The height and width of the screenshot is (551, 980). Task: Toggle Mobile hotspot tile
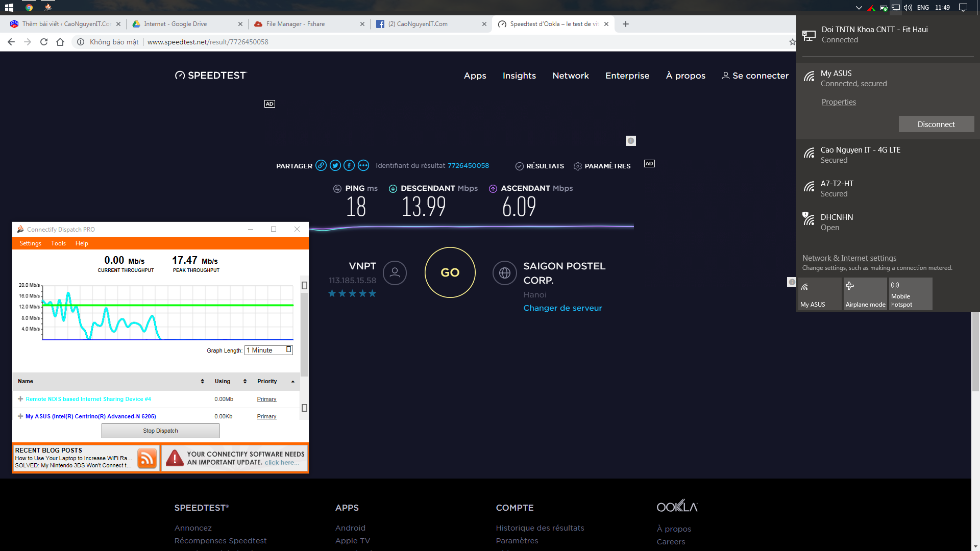click(911, 293)
